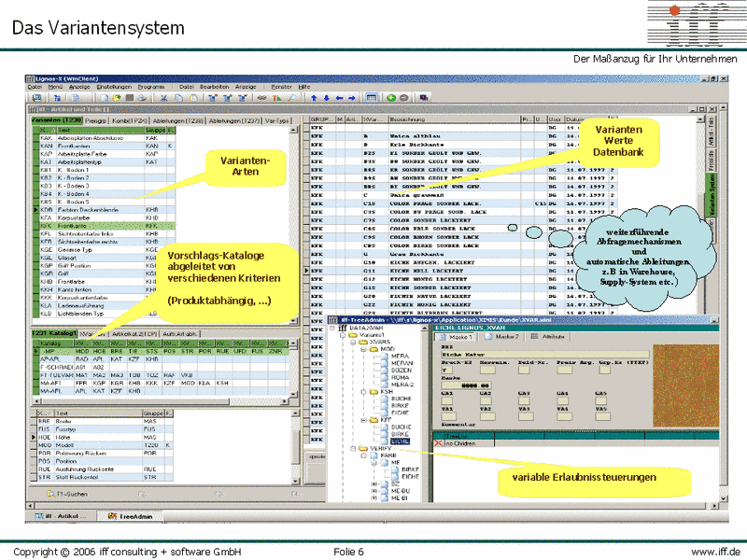Collapse the VERIFY folder node
The height and width of the screenshot is (560, 747).
(353, 448)
